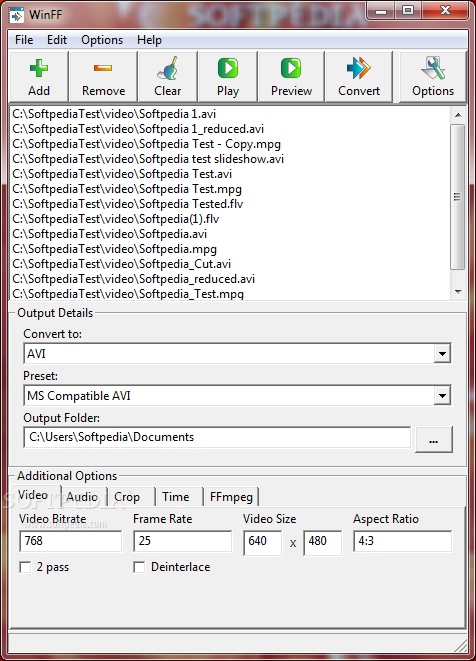Switch to the FFmpeg tab
This screenshot has width=476, height=661.
[231, 497]
